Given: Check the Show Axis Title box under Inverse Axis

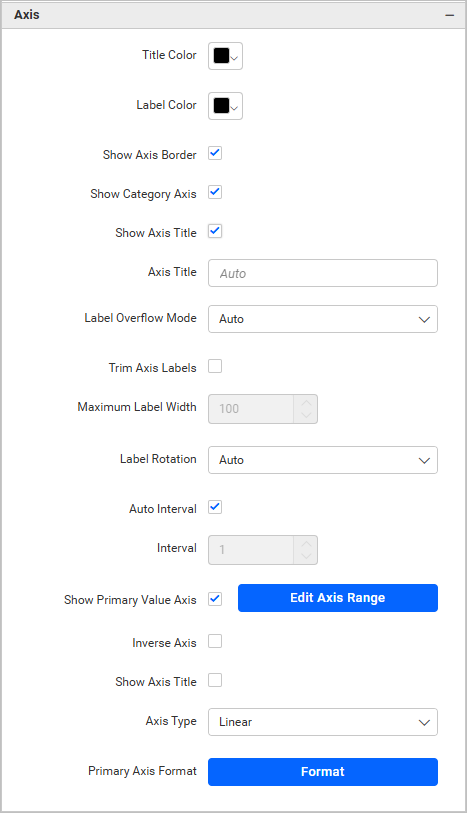Looking at the screenshot, I should (x=215, y=680).
